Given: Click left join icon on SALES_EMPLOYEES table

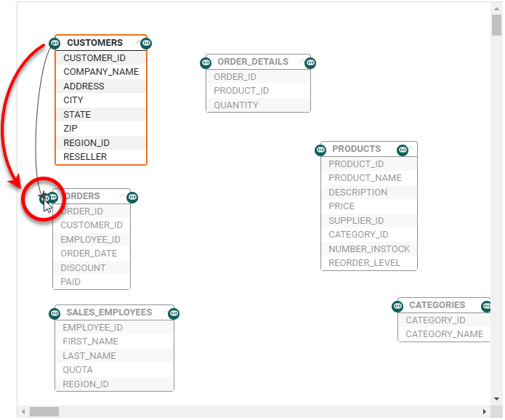Looking at the screenshot, I should pyautogui.click(x=54, y=313).
